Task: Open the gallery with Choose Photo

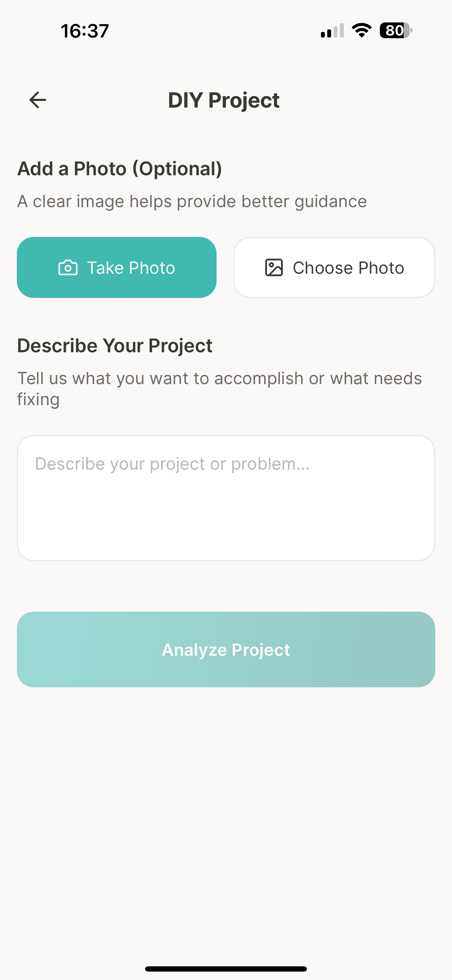Action: (334, 267)
